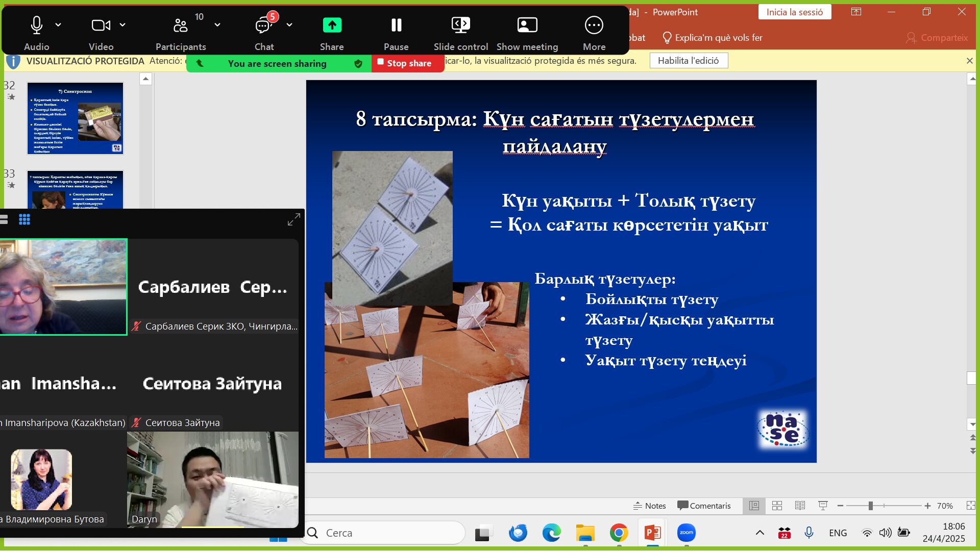This screenshot has width=980, height=551.
Task: Open the Comentaris pane
Action: click(704, 506)
